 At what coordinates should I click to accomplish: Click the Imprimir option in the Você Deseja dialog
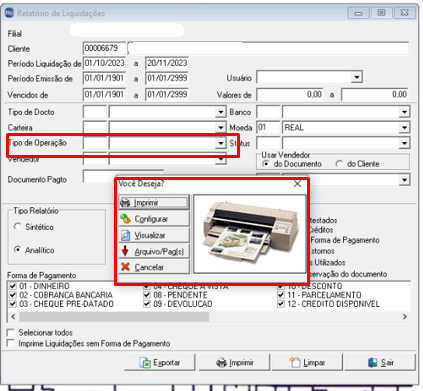point(154,202)
